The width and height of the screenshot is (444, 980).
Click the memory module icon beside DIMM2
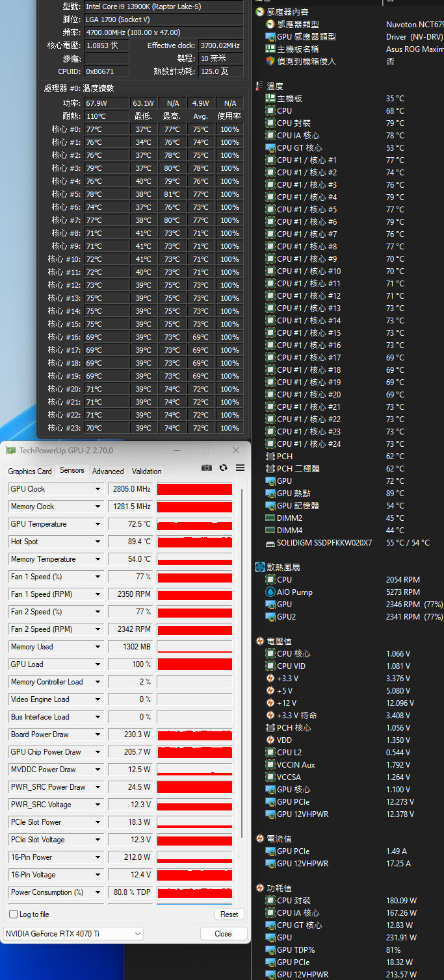[x=270, y=518]
